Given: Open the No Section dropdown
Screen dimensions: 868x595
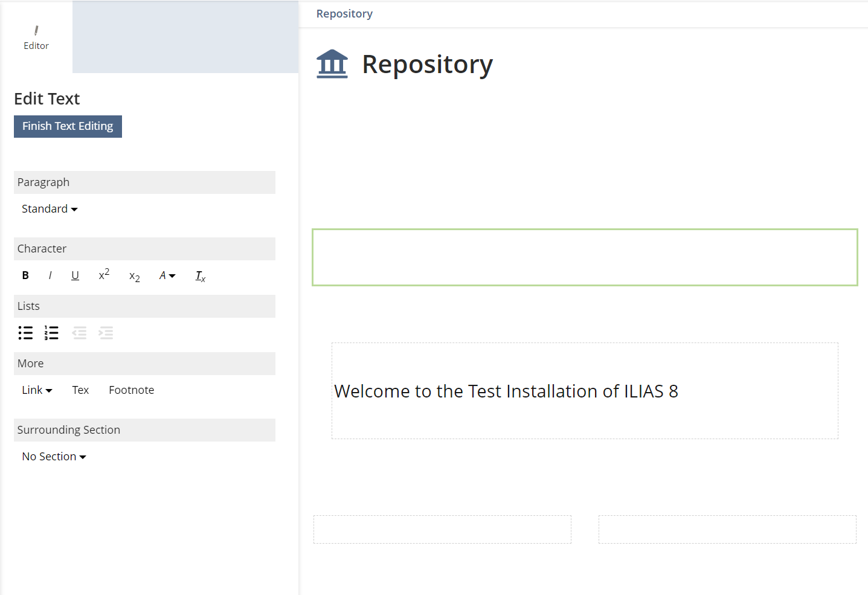Looking at the screenshot, I should (54, 457).
